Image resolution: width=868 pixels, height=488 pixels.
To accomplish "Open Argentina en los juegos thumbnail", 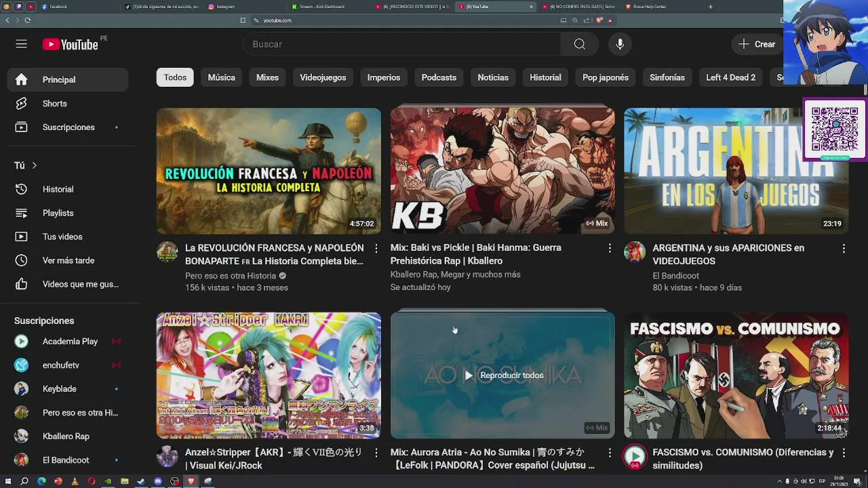I will tap(736, 171).
